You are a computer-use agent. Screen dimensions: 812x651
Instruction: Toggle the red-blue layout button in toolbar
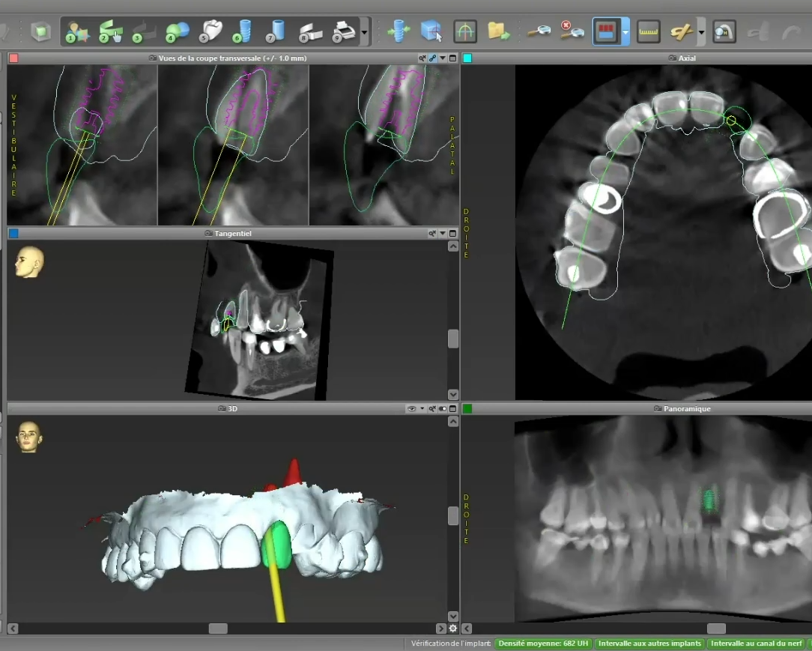pyautogui.click(x=605, y=31)
